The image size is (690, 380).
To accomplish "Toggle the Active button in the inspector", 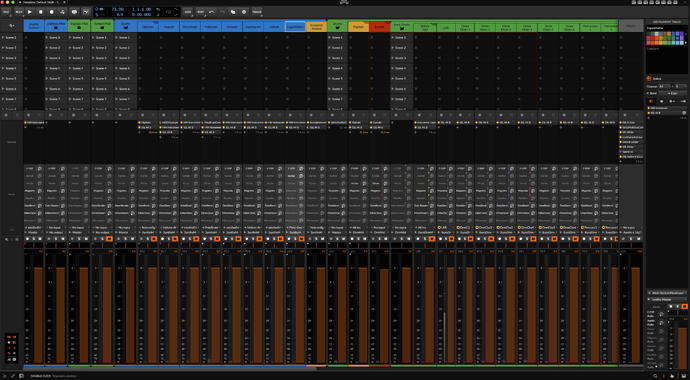I will point(649,79).
